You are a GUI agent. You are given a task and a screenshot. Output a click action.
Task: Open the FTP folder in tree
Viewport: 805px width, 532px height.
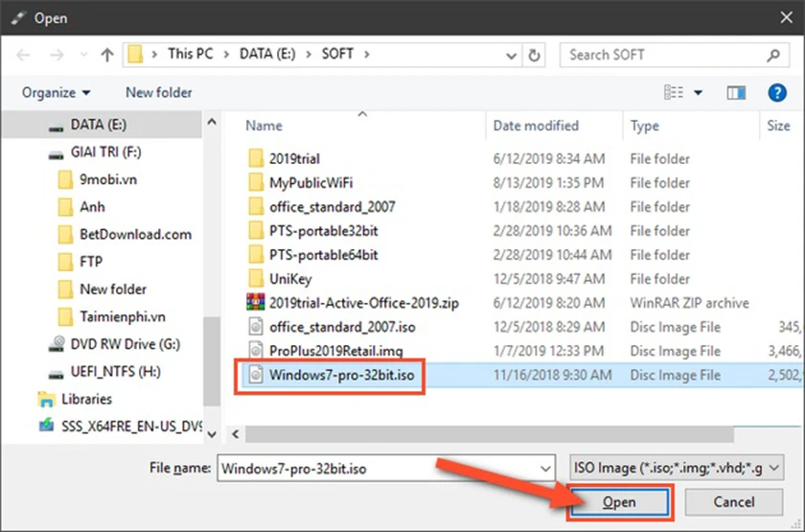tap(90, 262)
